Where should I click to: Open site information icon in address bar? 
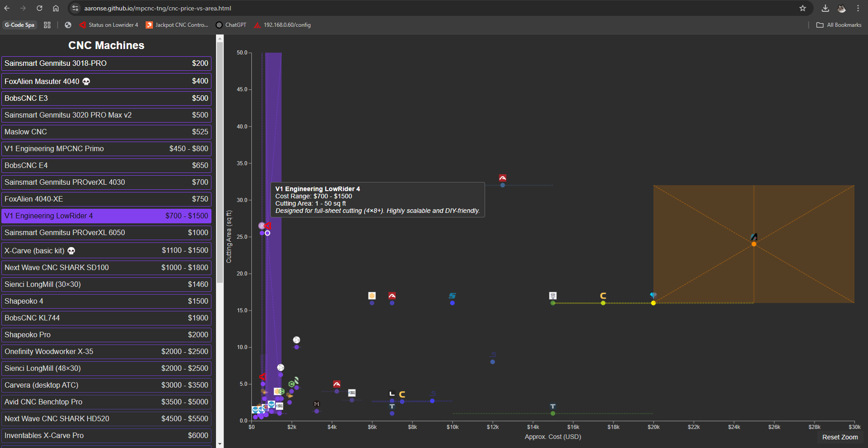75,8
